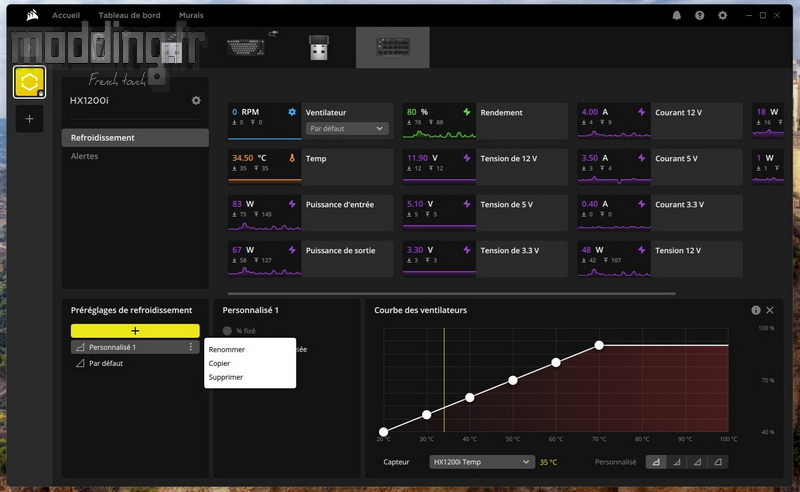This screenshot has height=492, width=800.
Task: Click the fan curve point at 40 °C
Action: (470, 397)
